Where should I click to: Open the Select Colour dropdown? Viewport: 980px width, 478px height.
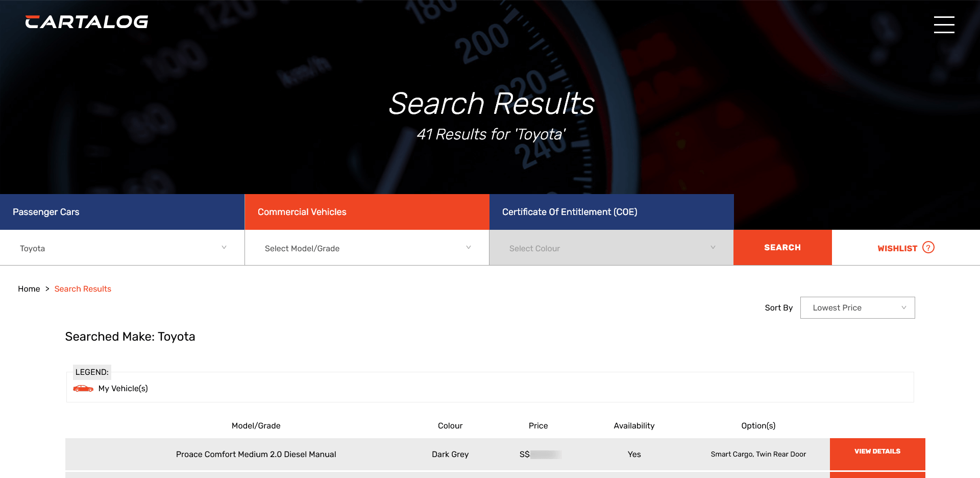[611, 248]
